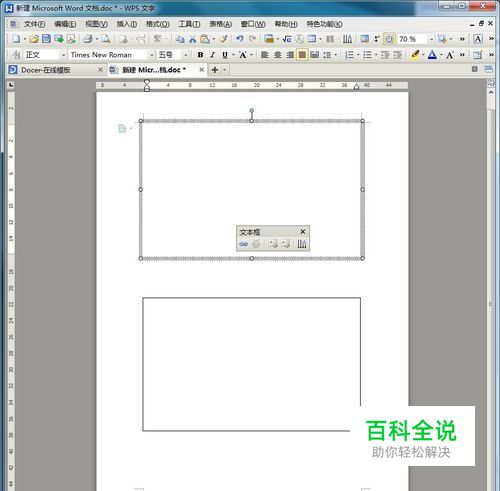Screen dimensions: 500x491
Task: Toggle numbered list formatting
Action: (349, 55)
